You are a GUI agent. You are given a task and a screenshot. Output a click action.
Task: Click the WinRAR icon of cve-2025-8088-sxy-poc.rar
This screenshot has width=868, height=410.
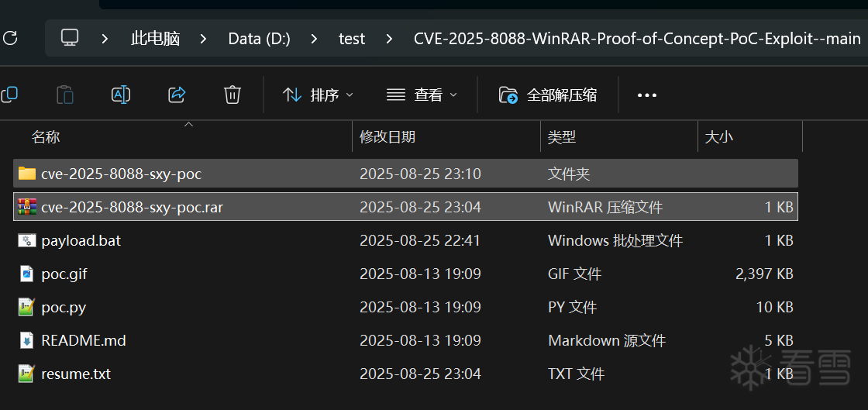tap(26, 207)
